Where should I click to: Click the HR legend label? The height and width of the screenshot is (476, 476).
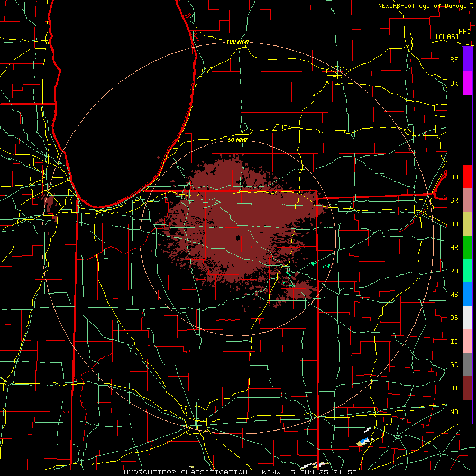click(x=454, y=248)
